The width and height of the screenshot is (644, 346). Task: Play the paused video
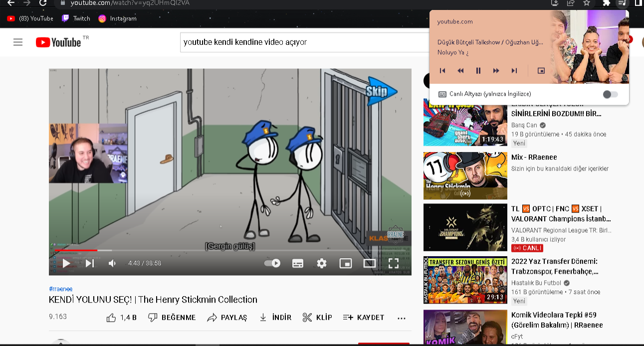pyautogui.click(x=66, y=263)
